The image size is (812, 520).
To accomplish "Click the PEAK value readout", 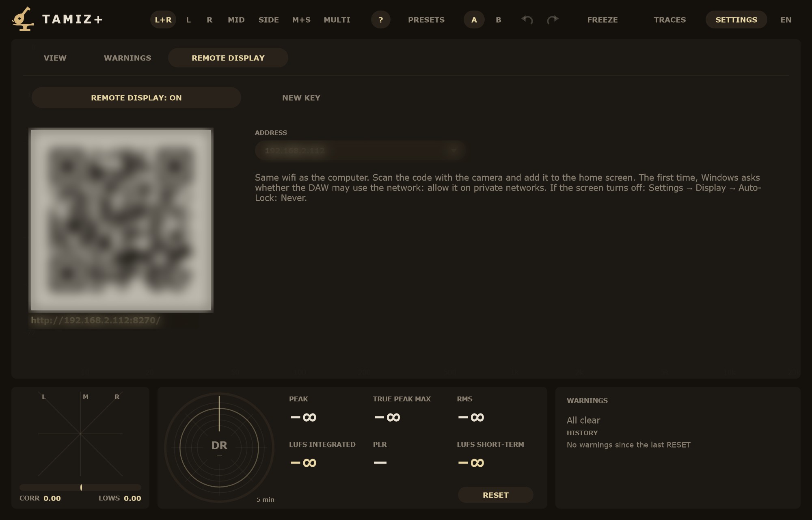I will 303,417.
